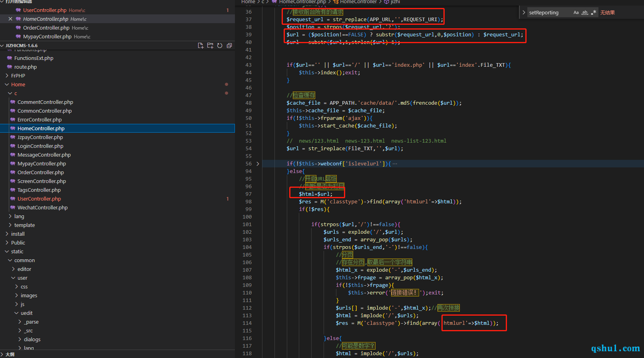The height and width of the screenshot is (358, 644).
Task: Click the New File icon in explorer header
Action: tap(201, 46)
